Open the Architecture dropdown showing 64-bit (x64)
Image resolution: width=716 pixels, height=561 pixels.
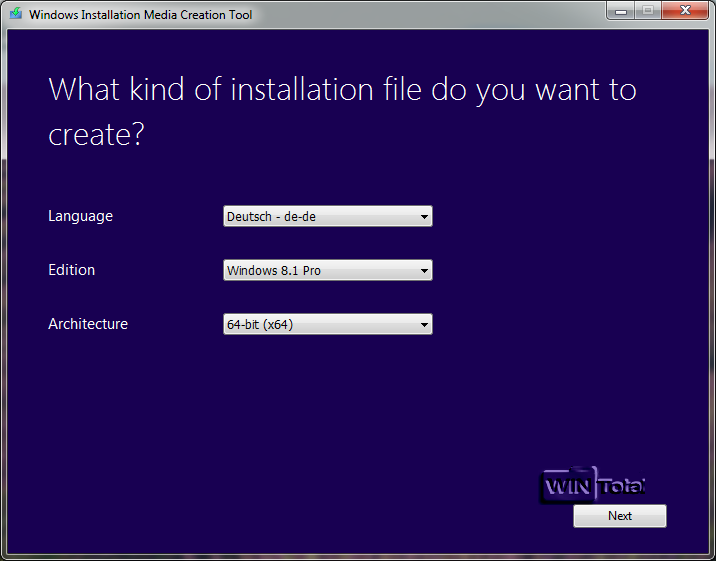click(327, 324)
